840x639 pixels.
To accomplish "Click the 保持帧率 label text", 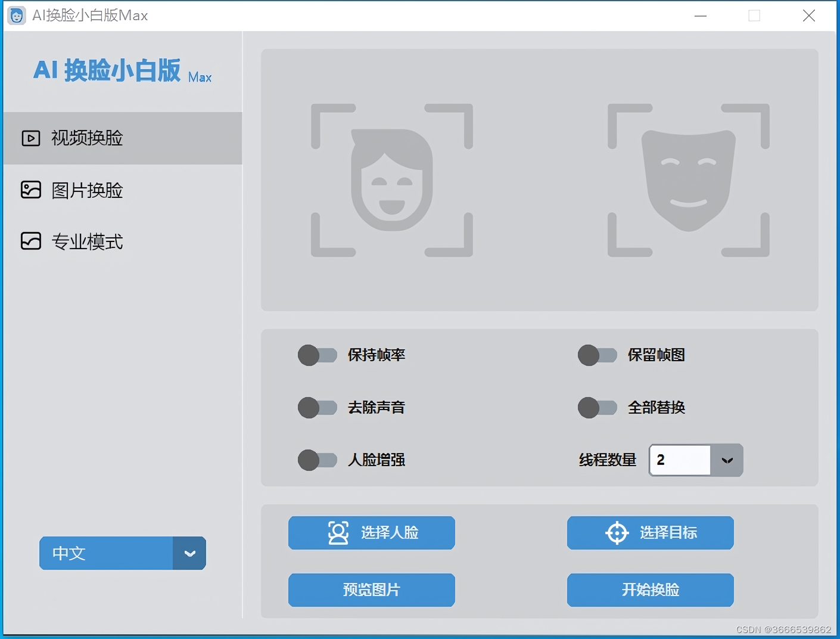I will pyautogui.click(x=377, y=355).
